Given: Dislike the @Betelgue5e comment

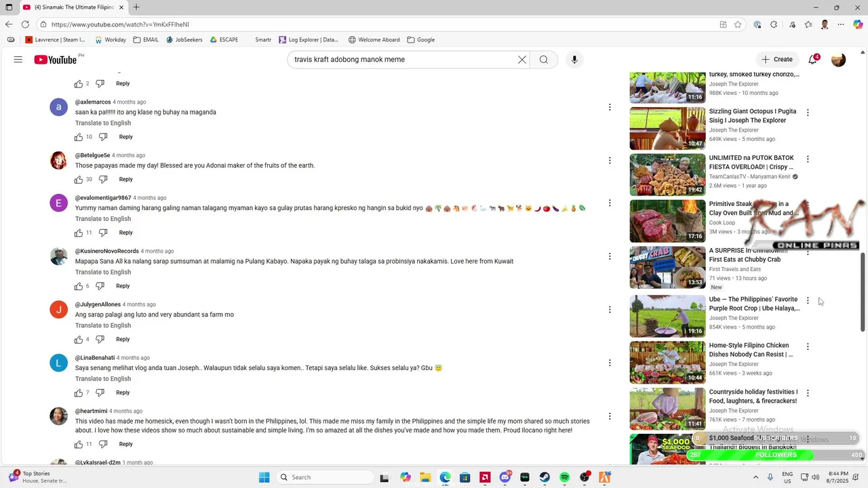Looking at the screenshot, I should pyautogui.click(x=103, y=180).
